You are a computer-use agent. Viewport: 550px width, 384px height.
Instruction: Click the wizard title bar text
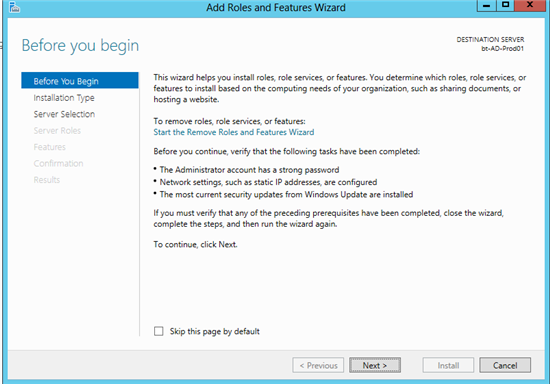coord(276,7)
